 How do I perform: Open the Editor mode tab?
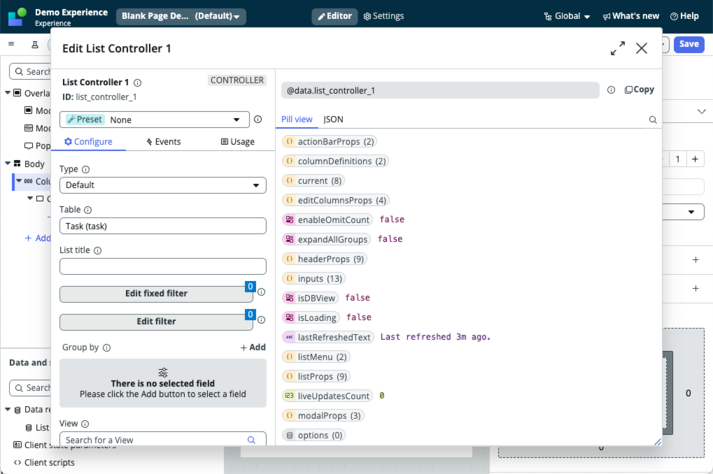(335, 16)
